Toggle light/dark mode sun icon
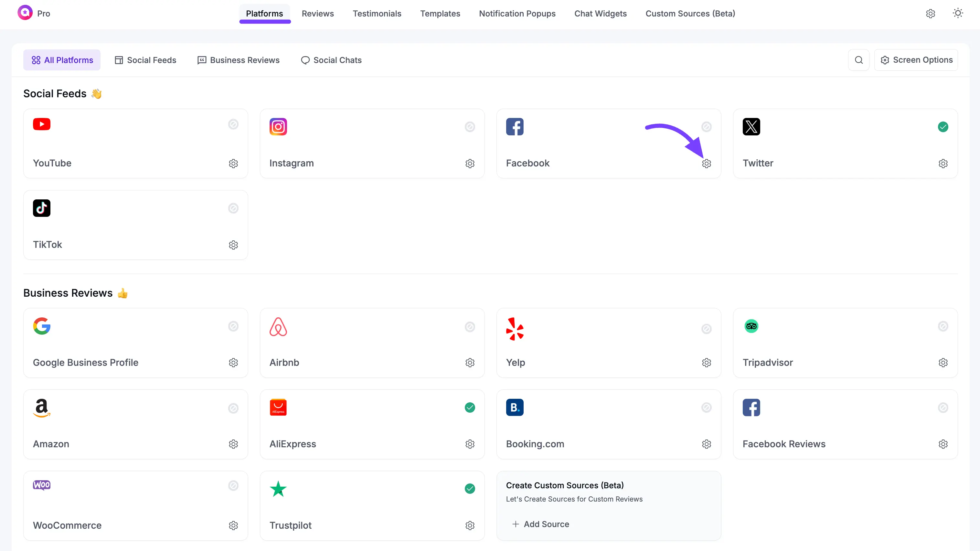Screen dimensions: 980x551 click(x=958, y=13)
